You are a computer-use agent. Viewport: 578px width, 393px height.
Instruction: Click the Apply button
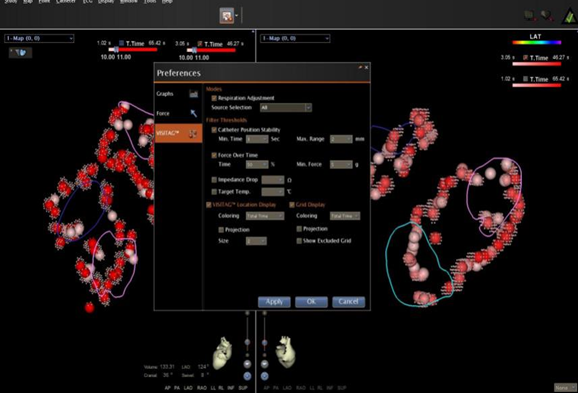(274, 302)
